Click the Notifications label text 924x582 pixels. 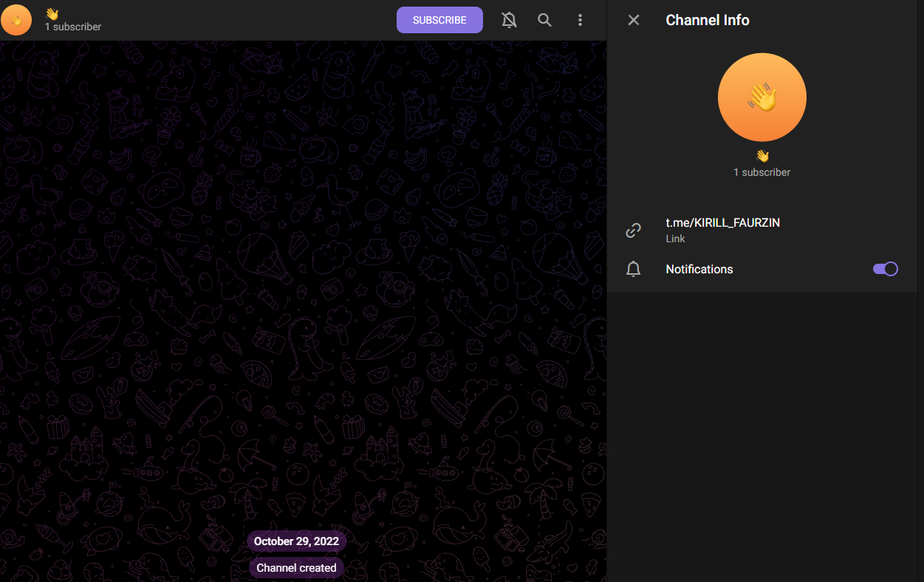pos(699,269)
